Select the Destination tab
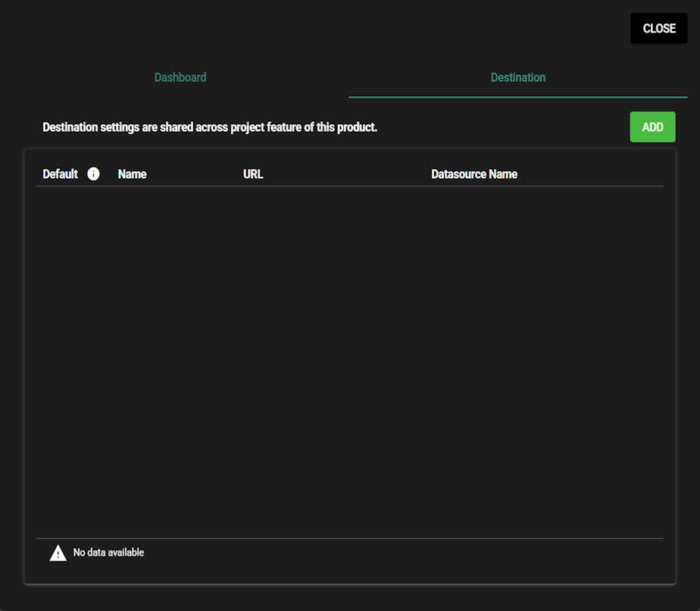Viewport: 700px width, 611px height. click(517, 77)
